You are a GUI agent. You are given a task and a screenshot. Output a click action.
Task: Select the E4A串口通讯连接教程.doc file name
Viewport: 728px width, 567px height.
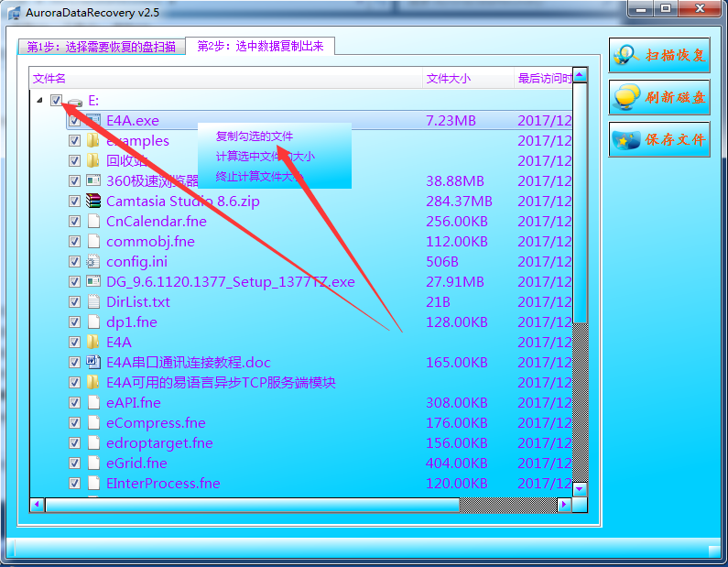(x=189, y=362)
